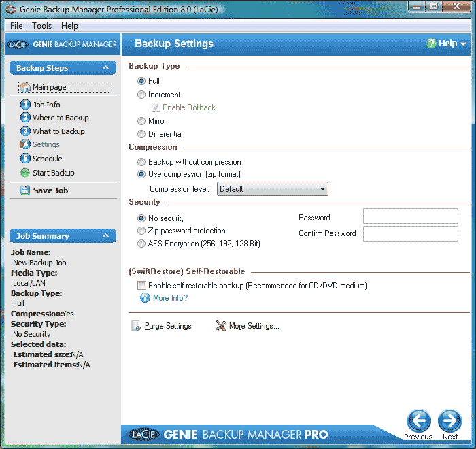
Task: Click the More Info question mark icon
Action: point(145,298)
